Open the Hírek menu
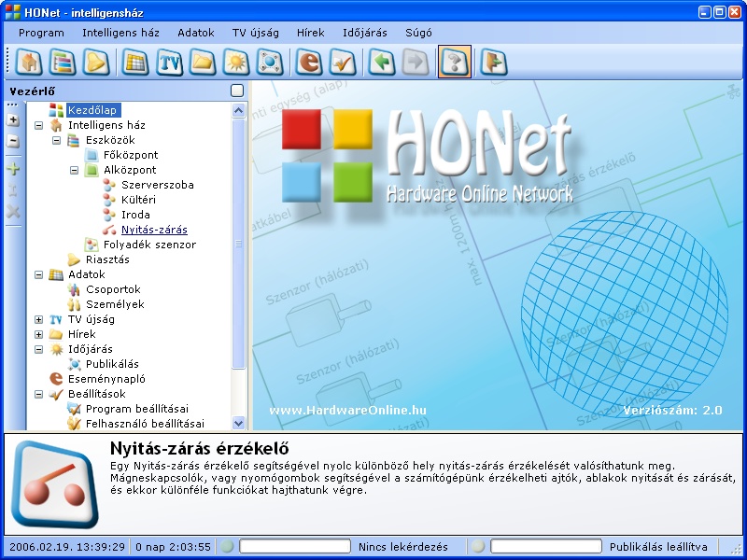Viewport: 747px width, 560px height. [x=310, y=33]
